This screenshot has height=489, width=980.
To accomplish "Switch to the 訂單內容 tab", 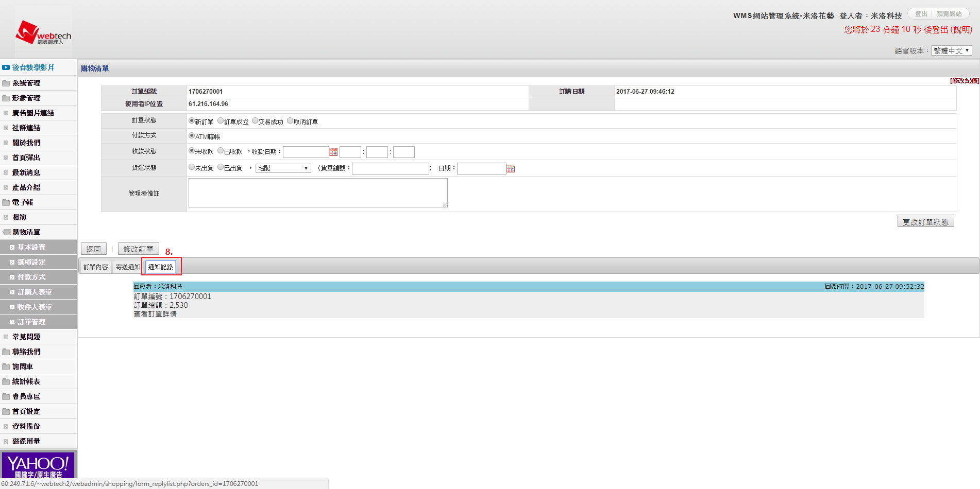I will pos(96,267).
